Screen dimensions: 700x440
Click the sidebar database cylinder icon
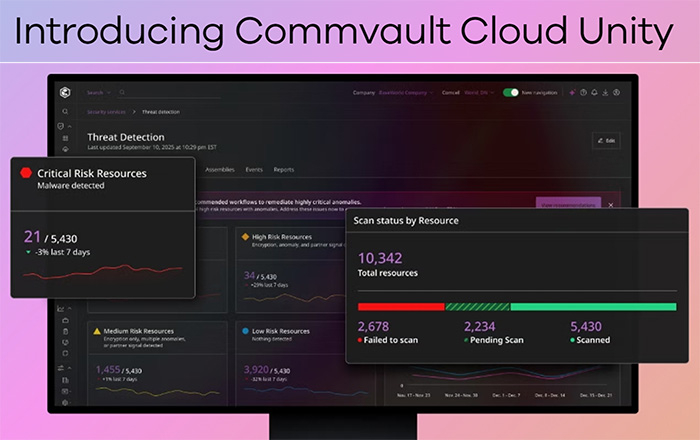66,331
